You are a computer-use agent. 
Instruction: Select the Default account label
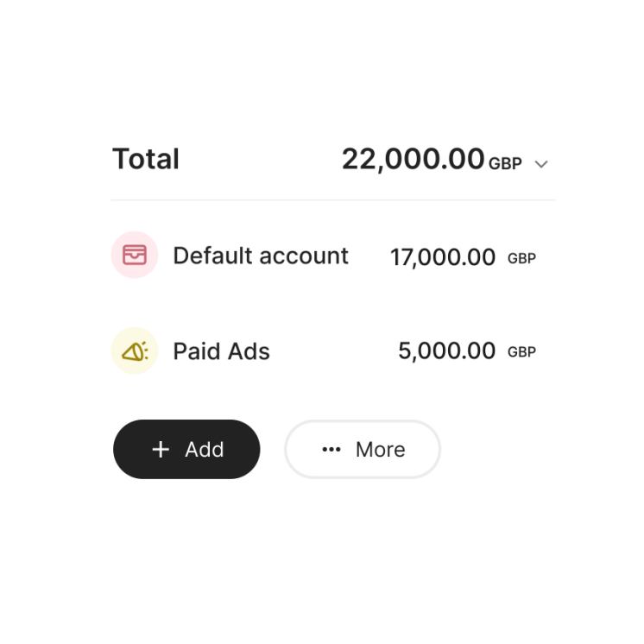pyautogui.click(x=261, y=256)
